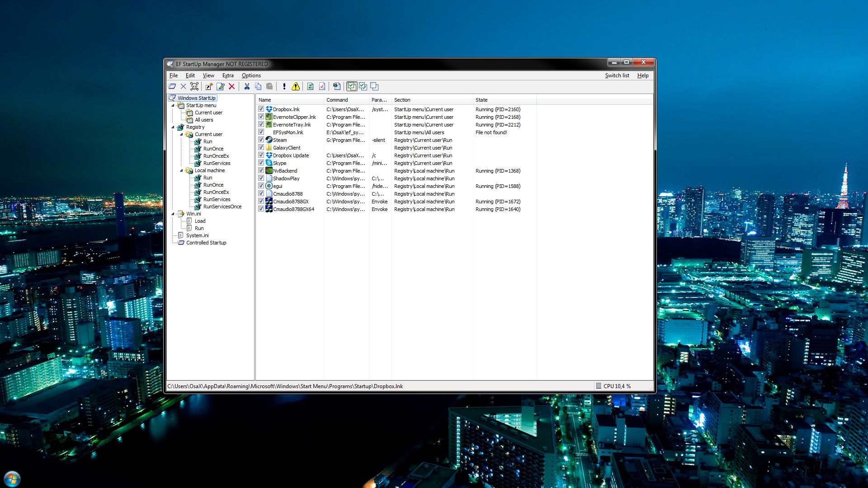Click the blue exclamation mark icon
Viewport: 868px width, 488px height.
pos(284,86)
